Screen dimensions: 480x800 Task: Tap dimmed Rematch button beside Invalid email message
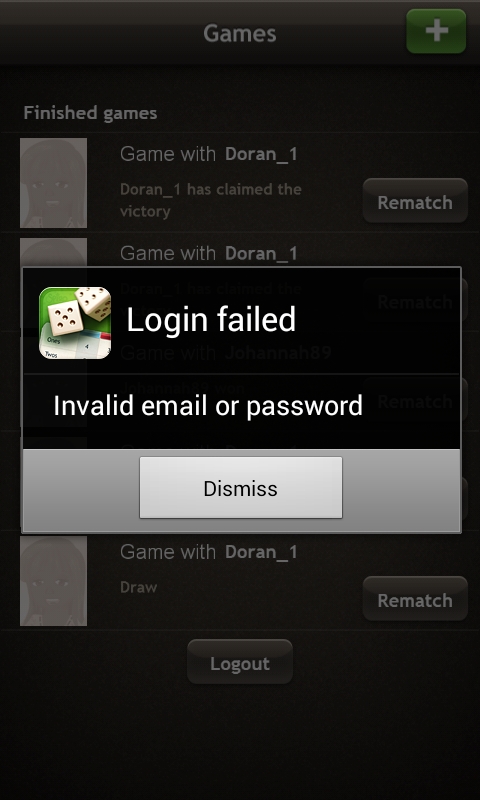pos(415,402)
